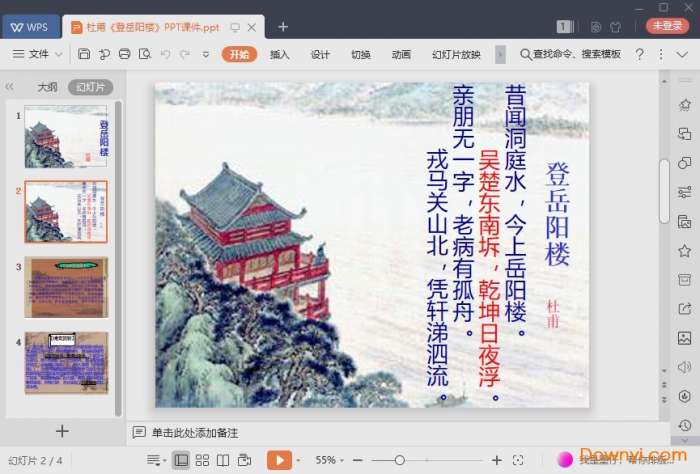Expand more ribbon tabs with right chevron
The width and height of the screenshot is (700, 474).
500,54
